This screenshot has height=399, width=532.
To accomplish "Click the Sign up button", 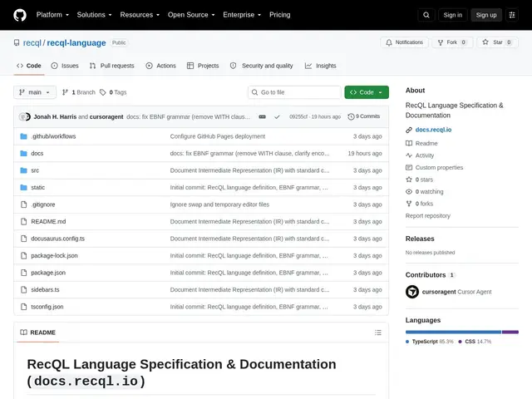I will 485,15.
